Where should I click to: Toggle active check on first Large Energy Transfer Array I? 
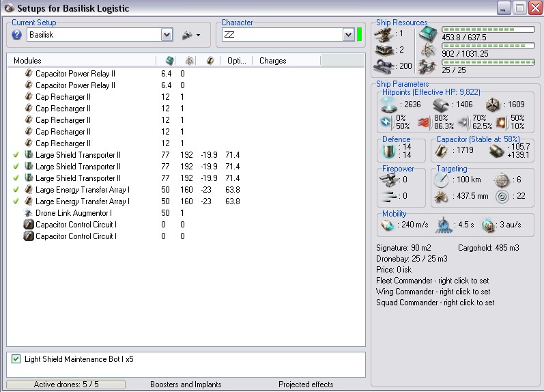click(16, 190)
